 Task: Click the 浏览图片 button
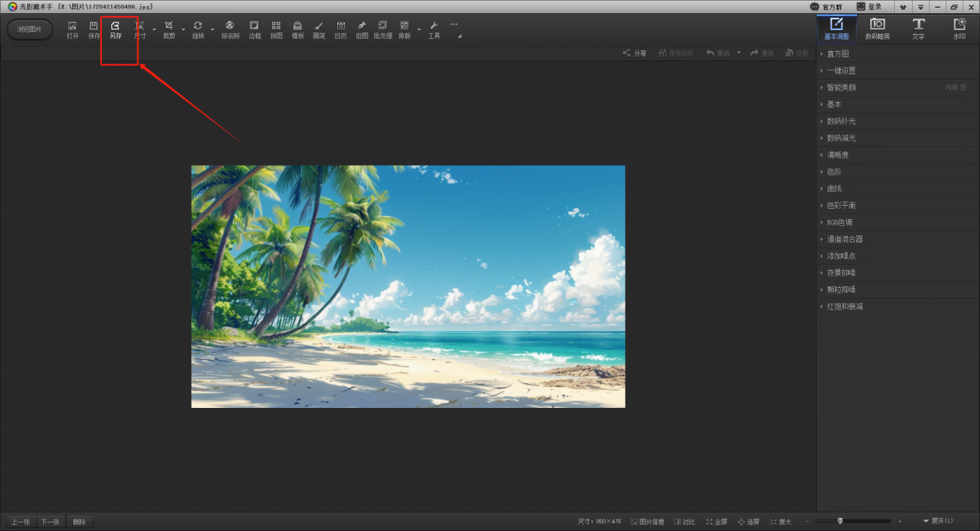click(30, 29)
